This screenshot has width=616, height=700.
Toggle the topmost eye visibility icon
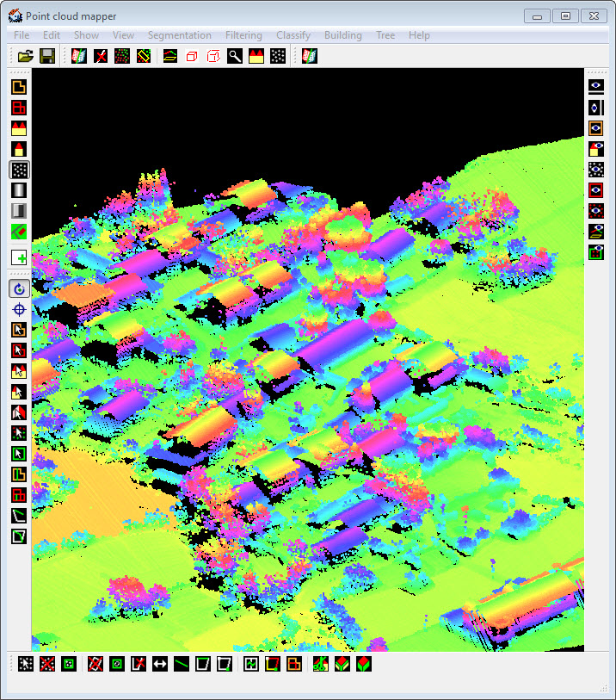(595, 86)
